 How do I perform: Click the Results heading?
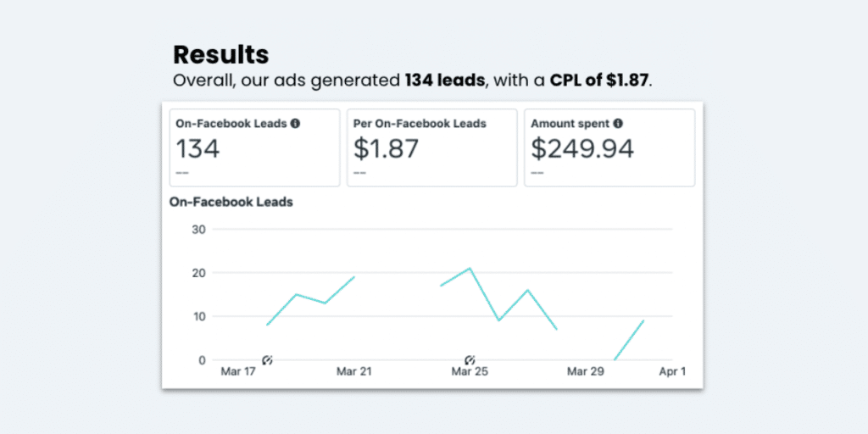tap(220, 55)
